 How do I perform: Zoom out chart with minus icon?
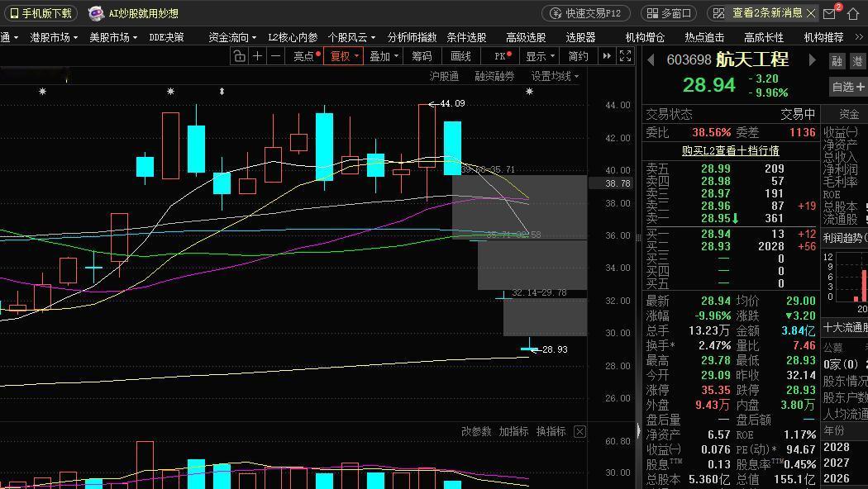tap(275, 56)
